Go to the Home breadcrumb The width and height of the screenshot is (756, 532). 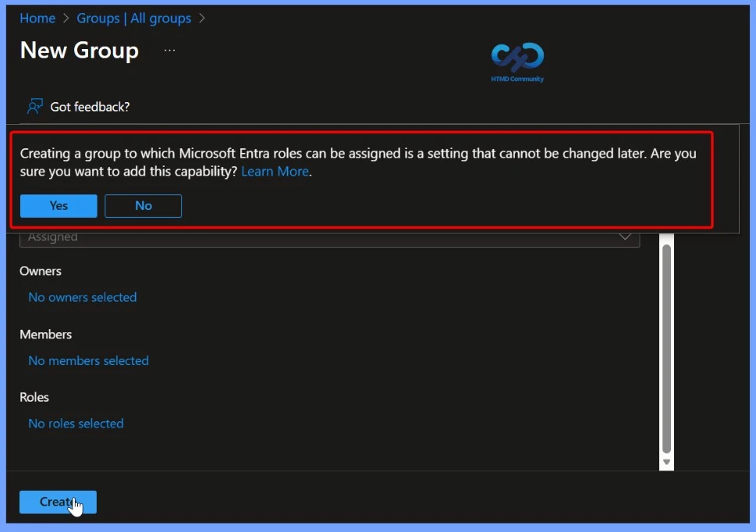point(37,18)
